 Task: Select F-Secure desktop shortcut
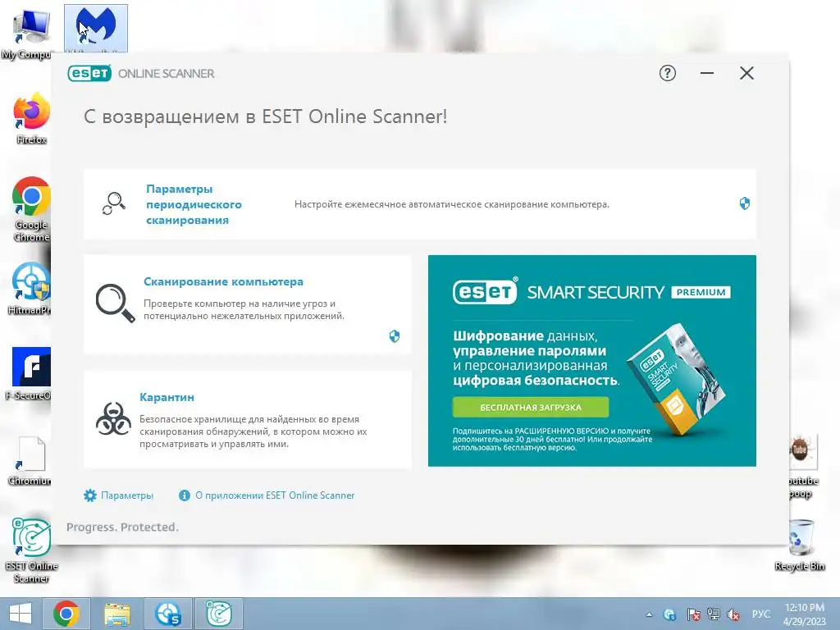click(30, 374)
